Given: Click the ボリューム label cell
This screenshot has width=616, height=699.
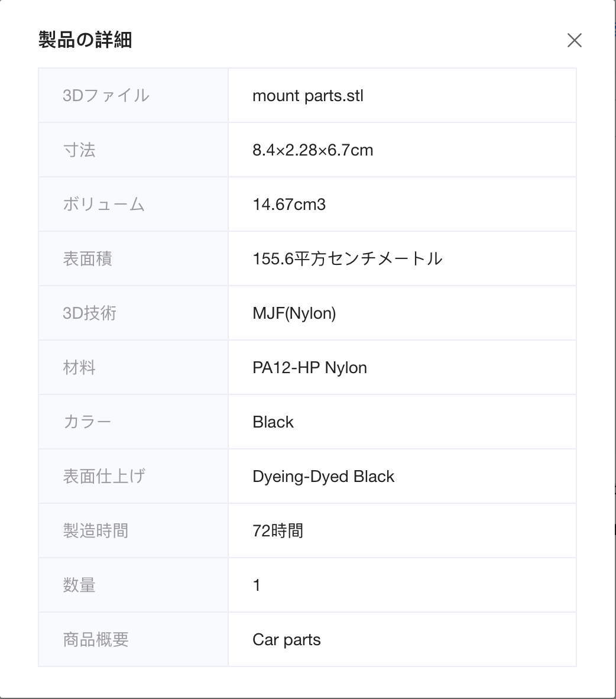Looking at the screenshot, I should pyautogui.click(x=133, y=204).
